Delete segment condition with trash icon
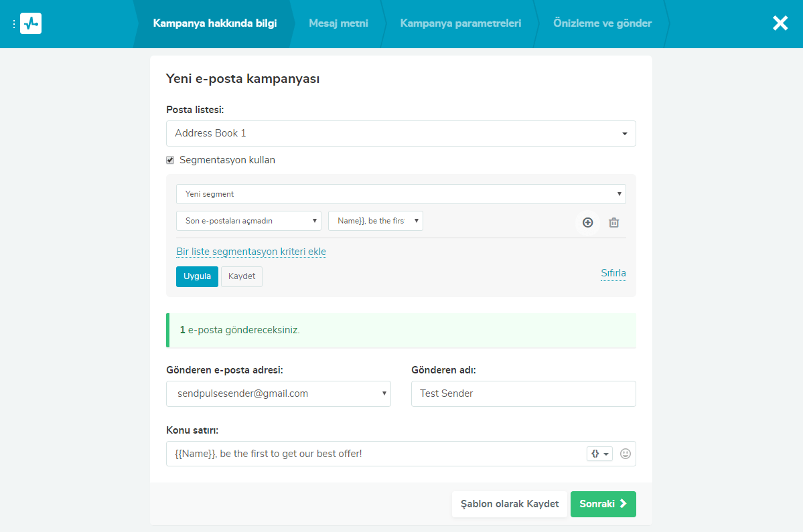Screen dimensions: 803x532 (x=613, y=222)
